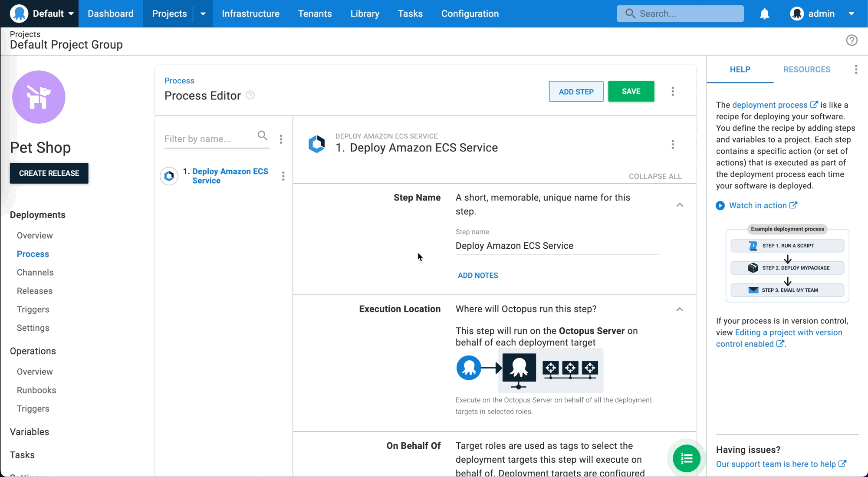The width and height of the screenshot is (868, 477).
Task: Open Process Editor overflow menu
Action: pyautogui.click(x=673, y=91)
